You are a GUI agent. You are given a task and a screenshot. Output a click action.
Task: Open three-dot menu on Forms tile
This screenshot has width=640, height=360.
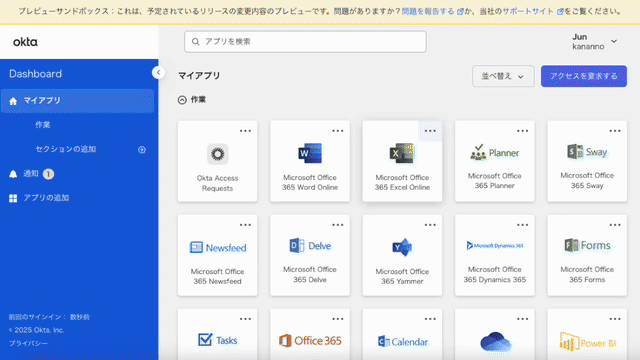[x=615, y=225]
